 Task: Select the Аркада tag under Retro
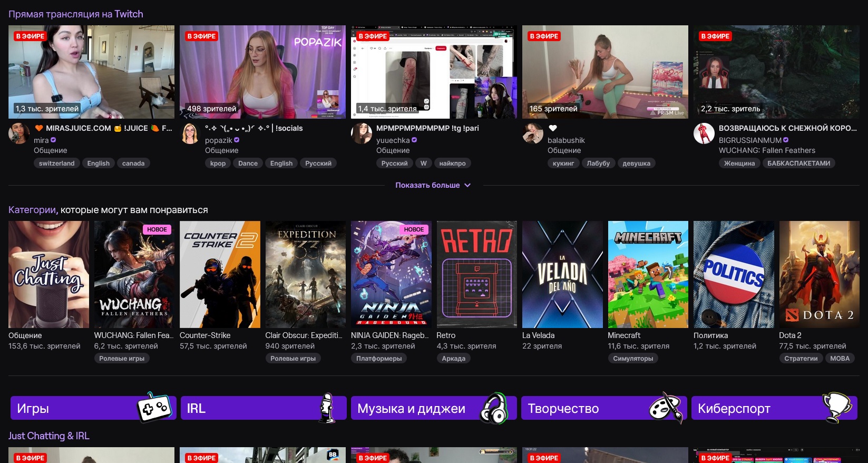[454, 359]
